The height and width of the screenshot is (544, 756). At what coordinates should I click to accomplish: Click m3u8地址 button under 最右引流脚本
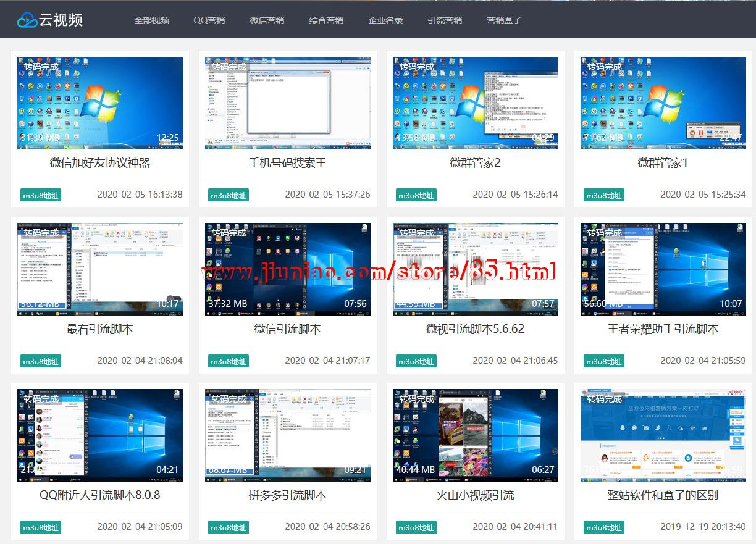click(41, 361)
